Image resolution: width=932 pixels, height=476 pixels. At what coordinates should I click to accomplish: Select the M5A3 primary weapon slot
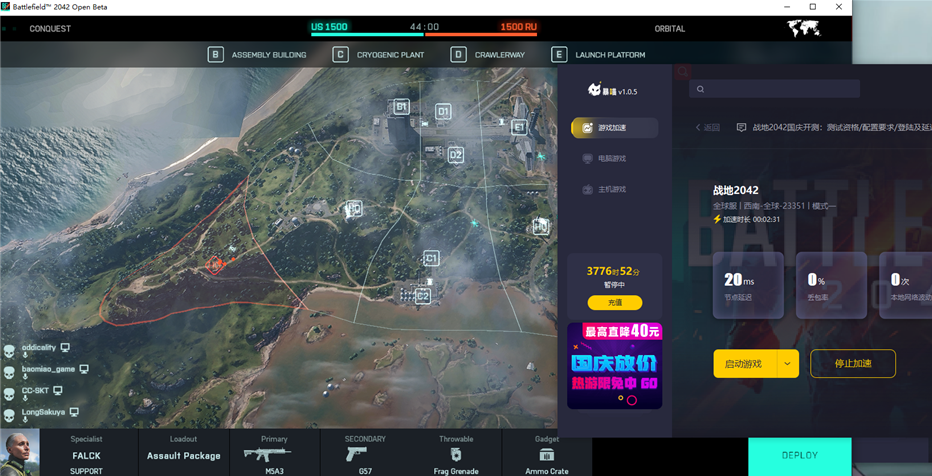pyautogui.click(x=274, y=454)
